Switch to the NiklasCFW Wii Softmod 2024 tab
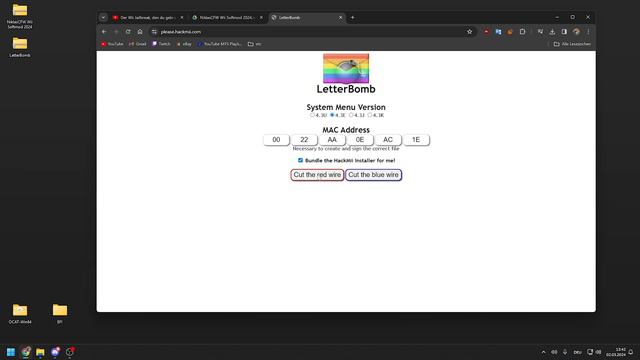Viewport: 640px width, 360px height. click(x=227, y=18)
